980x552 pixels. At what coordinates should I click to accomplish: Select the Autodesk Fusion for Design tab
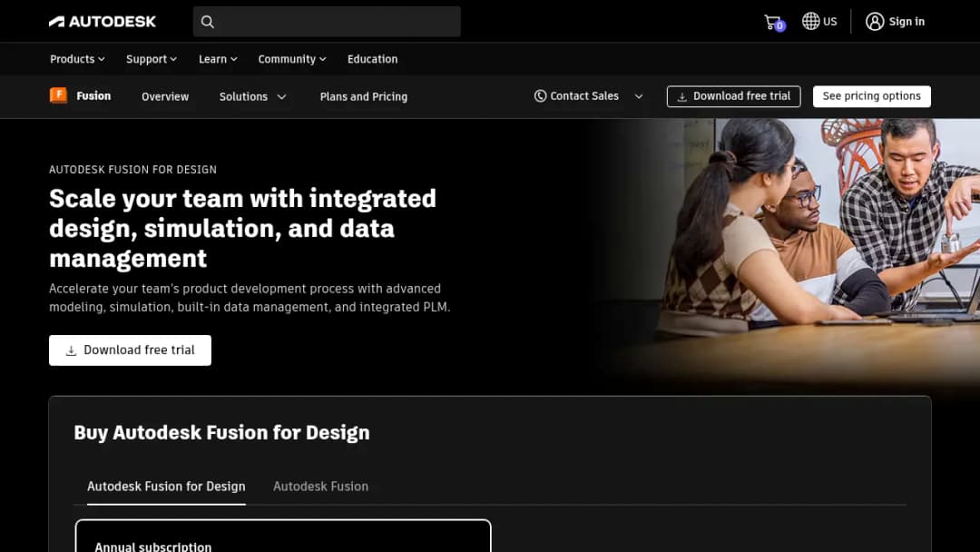point(166,487)
